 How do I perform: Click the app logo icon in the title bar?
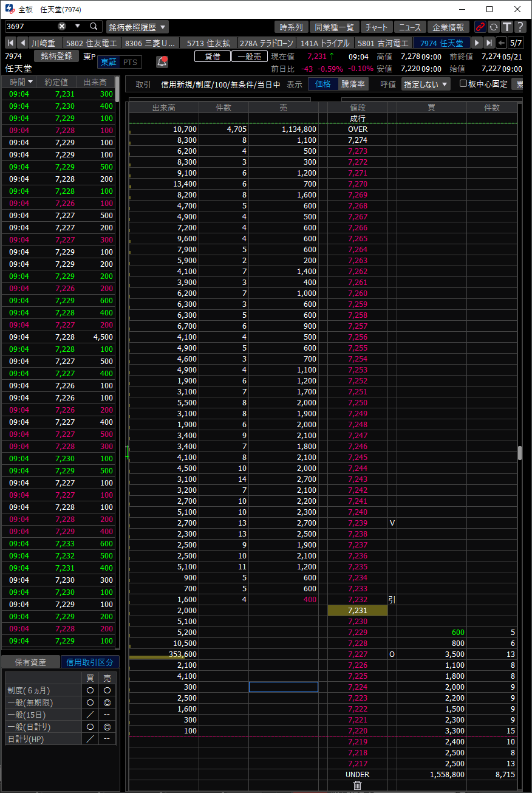[10, 9]
